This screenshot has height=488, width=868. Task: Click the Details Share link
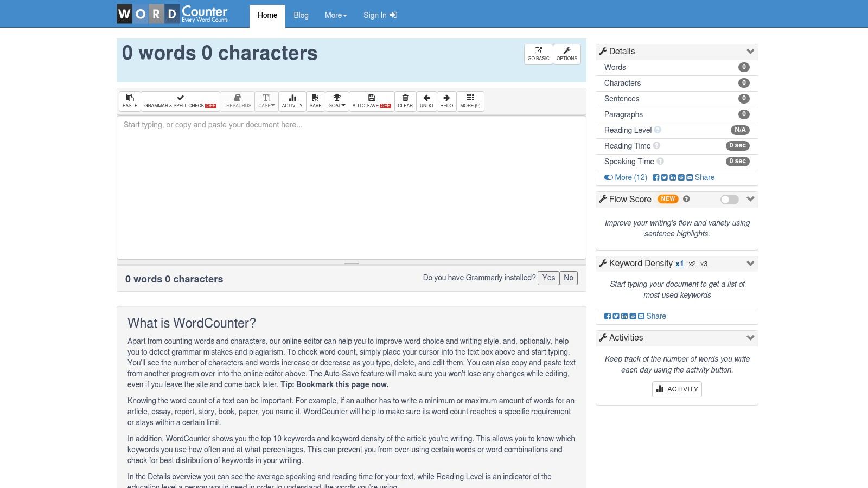tap(704, 177)
